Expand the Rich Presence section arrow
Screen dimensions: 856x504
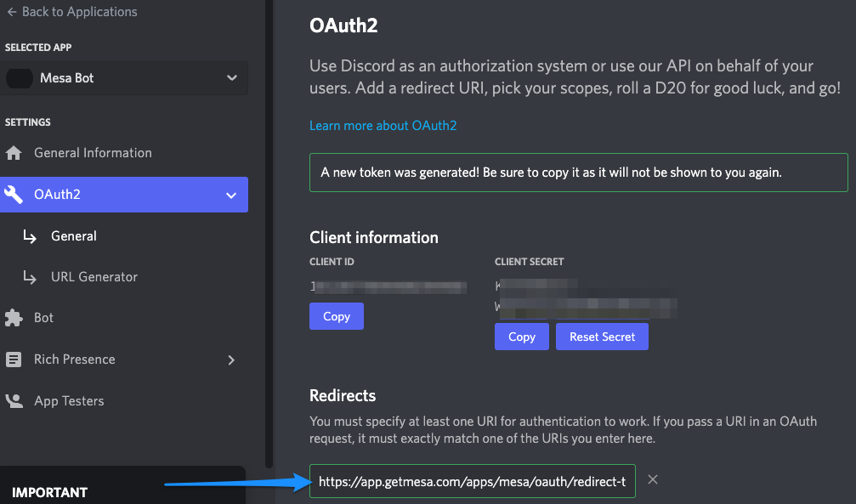coord(231,360)
